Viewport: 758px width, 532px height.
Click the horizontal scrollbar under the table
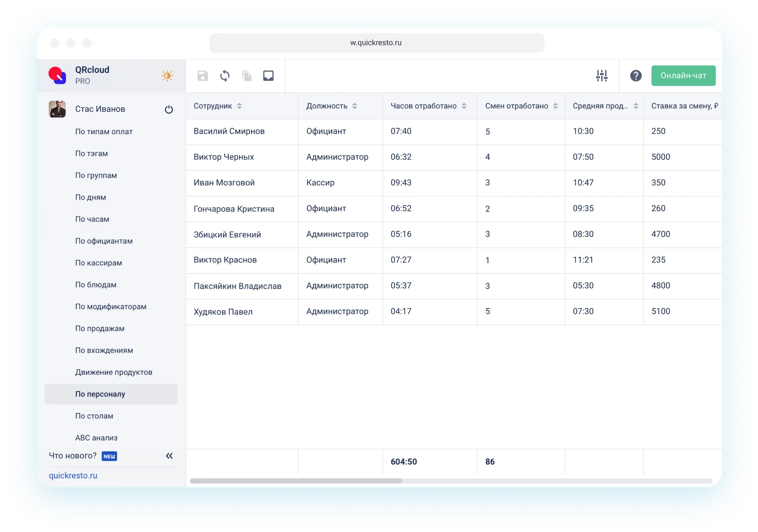click(296, 481)
